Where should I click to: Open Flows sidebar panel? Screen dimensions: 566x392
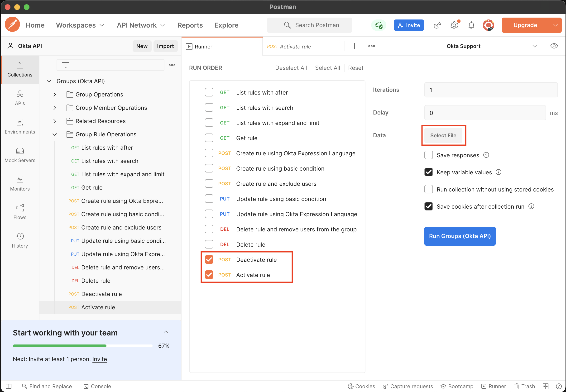click(20, 212)
